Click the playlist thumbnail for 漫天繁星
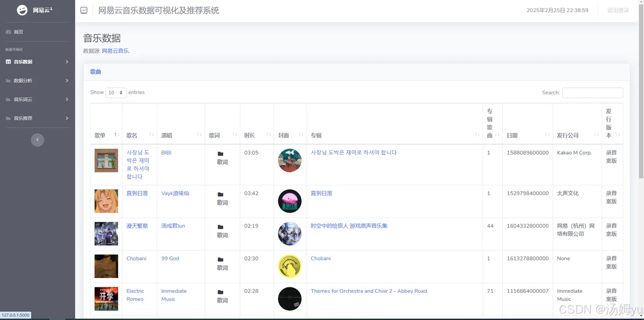 click(106, 234)
